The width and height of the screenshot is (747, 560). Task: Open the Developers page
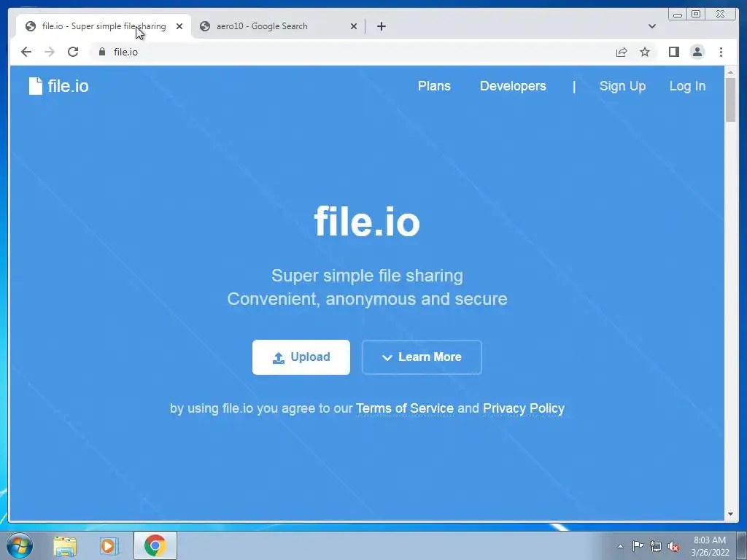coord(513,86)
